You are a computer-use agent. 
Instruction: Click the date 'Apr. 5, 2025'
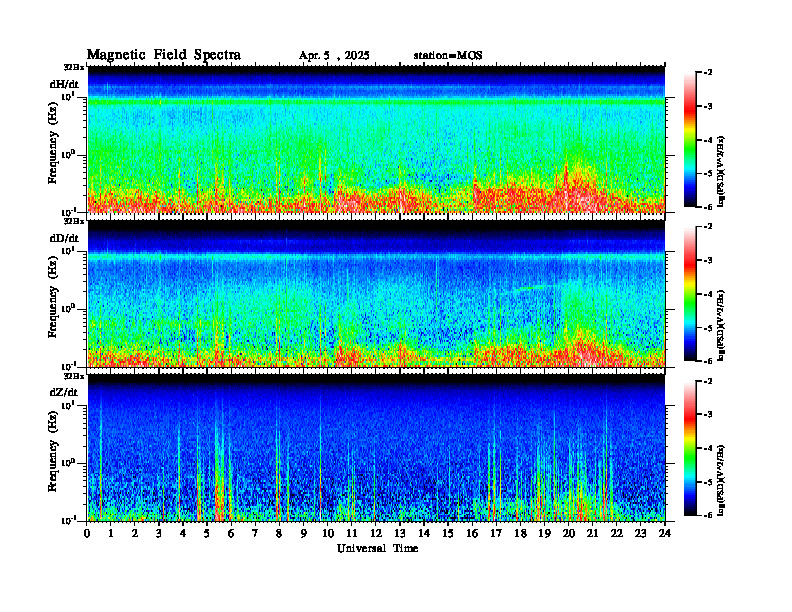[334, 56]
